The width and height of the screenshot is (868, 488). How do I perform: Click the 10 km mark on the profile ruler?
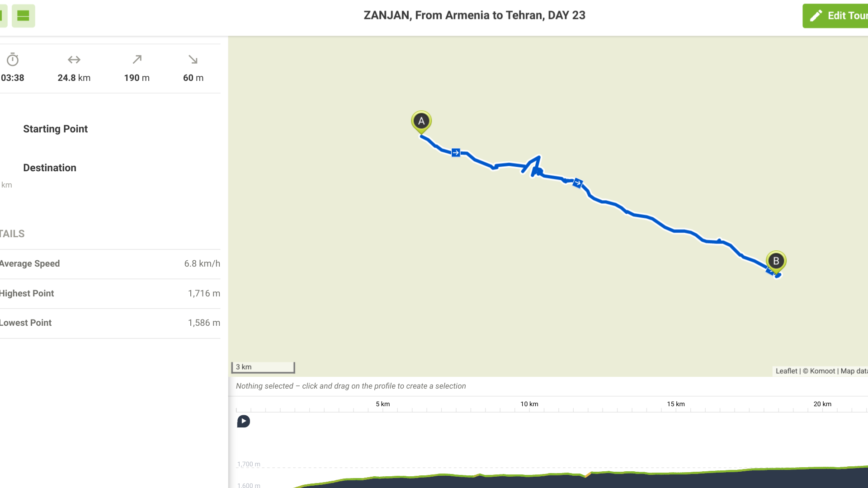pos(529,404)
